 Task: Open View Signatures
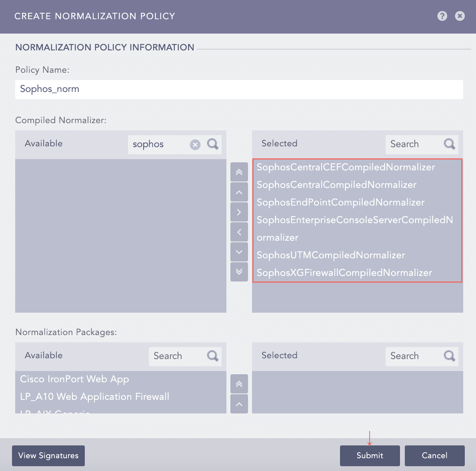(48, 456)
